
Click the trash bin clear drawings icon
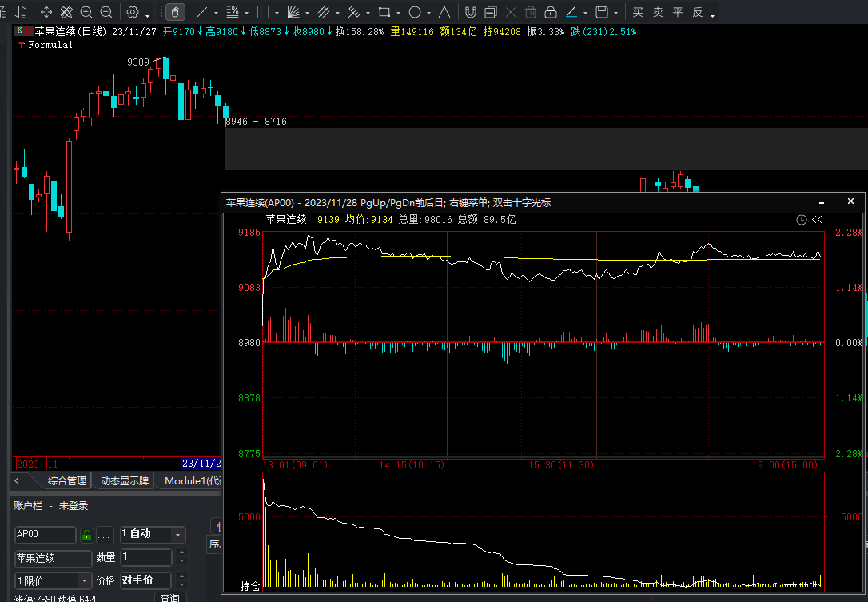point(531,12)
